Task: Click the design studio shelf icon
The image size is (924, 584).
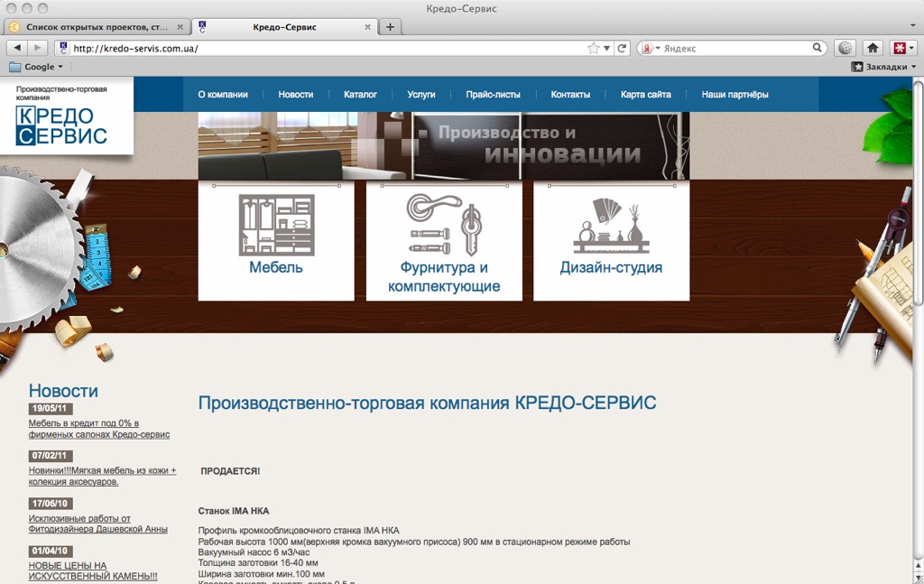Action: (x=611, y=227)
